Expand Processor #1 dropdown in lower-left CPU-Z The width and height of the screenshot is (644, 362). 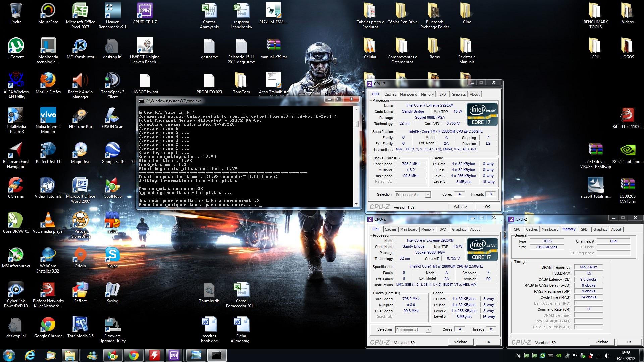428,330
